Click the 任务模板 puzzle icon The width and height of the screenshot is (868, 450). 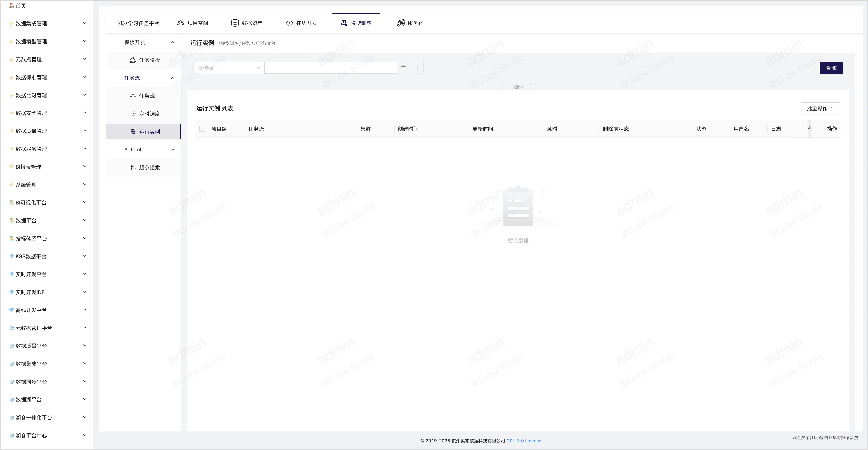click(133, 60)
